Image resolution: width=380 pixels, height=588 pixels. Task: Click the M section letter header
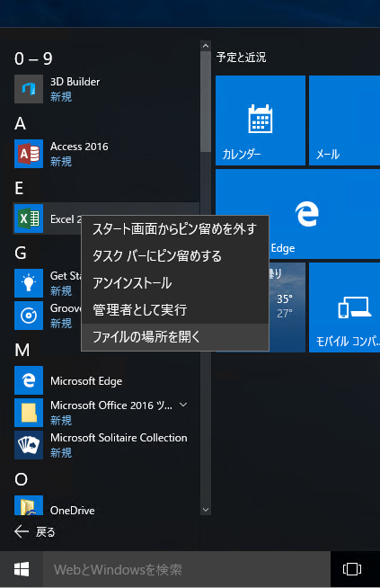coord(22,350)
